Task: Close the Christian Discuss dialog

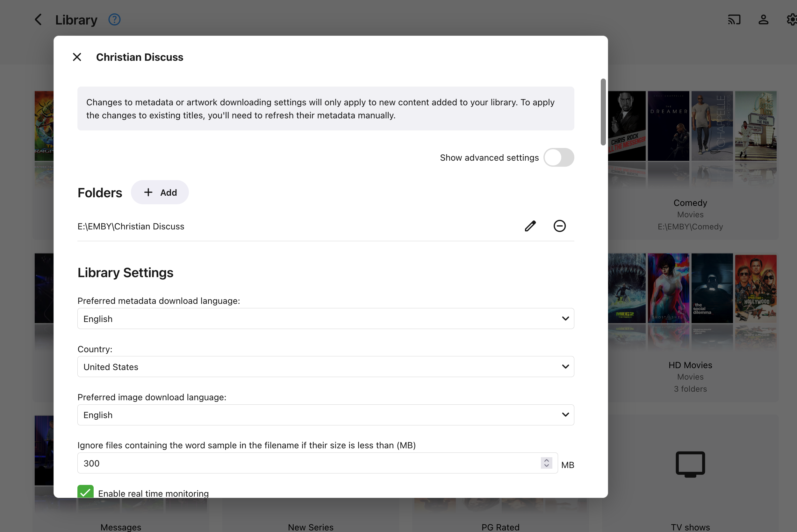Action: [x=77, y=57]
